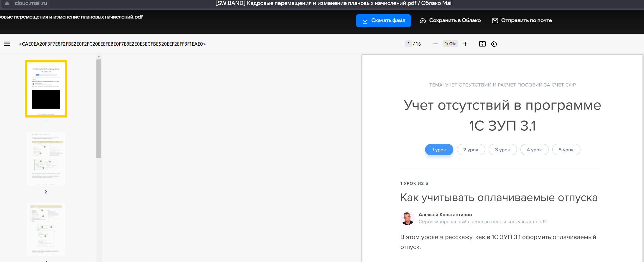The width and height of the screenshot is (644, 262).
Task: Select the page 1 thumbnail
Action: [46, 89]
